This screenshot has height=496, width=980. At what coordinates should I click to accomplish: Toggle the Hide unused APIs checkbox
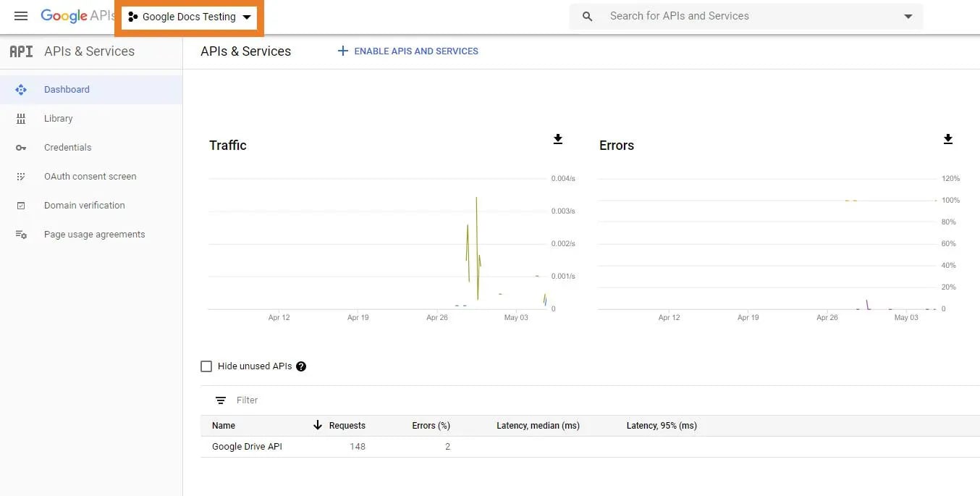[x=206, y=366]
